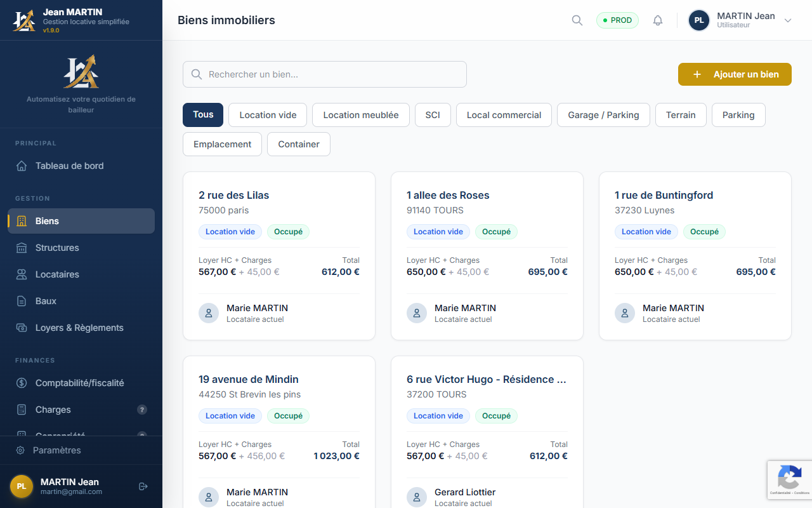Click the search magnifier icon in header
The image size is (812, 508).
pos(577,20)
